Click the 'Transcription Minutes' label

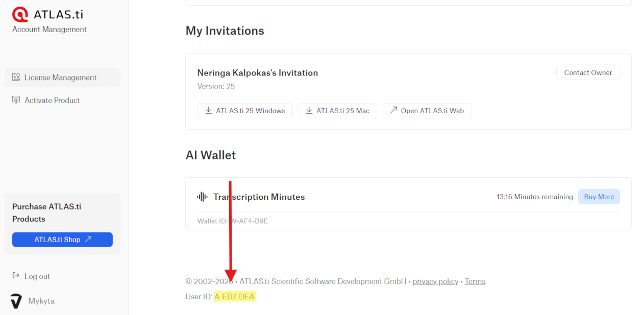click(x=259, y=197)
